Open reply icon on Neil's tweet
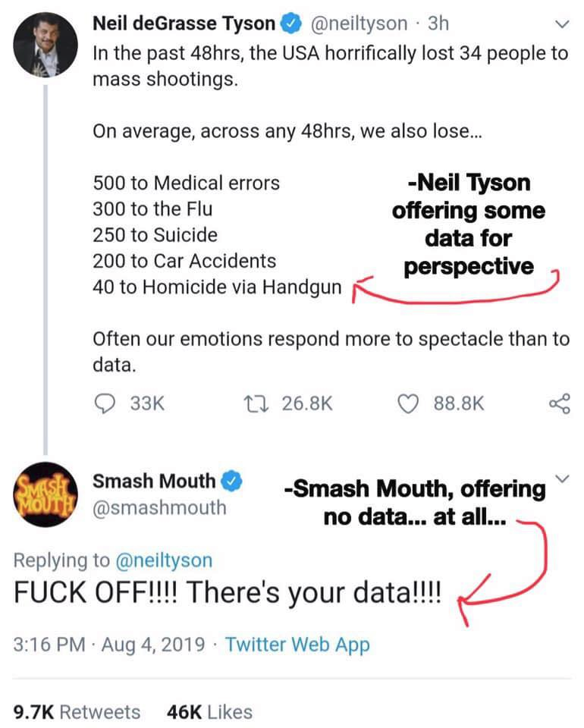Viewport: 584px width, 728px height. (x=105, y=403)
